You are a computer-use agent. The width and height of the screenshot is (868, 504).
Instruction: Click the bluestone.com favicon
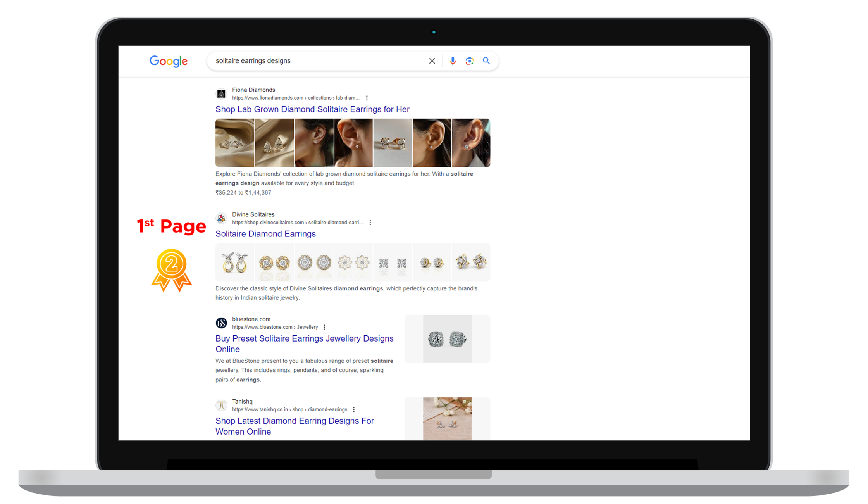[221, 323]
